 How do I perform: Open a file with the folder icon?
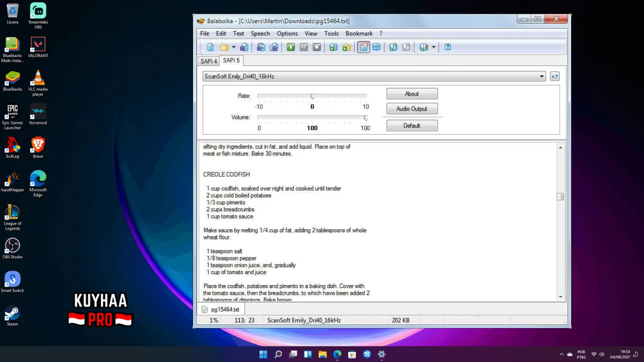tap(224, 47)
